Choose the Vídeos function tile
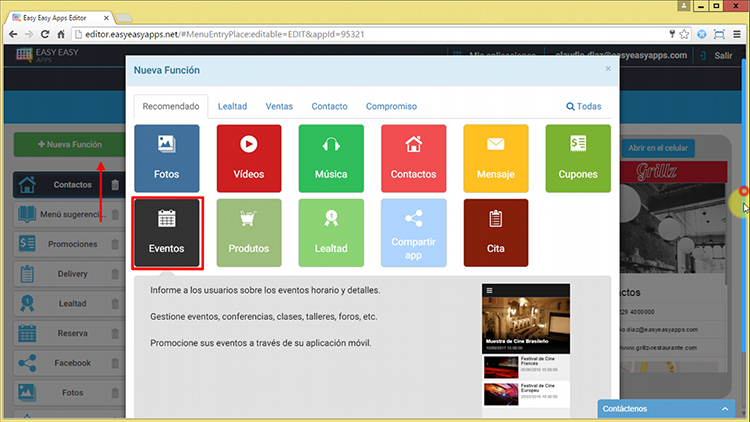 click(x=249, y=158)
